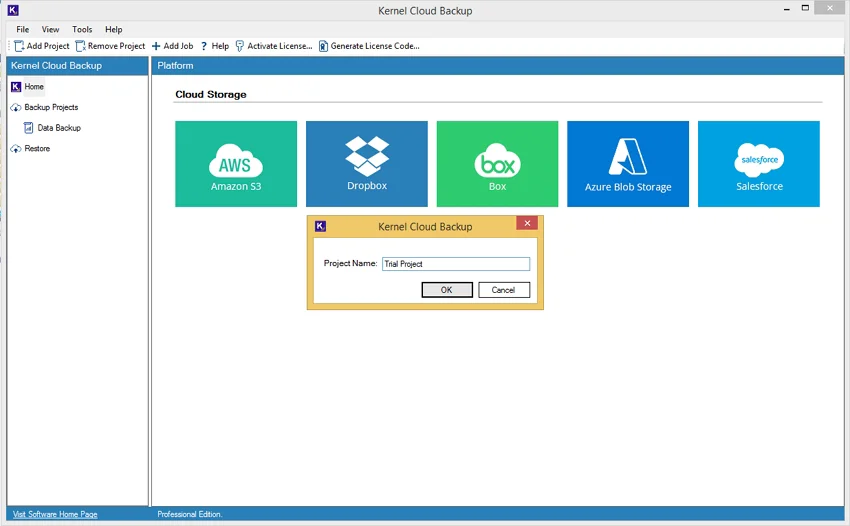850x526 pixels.
Task: Click the Remove Project toolbar icon
Action: (x=80, y=46)
